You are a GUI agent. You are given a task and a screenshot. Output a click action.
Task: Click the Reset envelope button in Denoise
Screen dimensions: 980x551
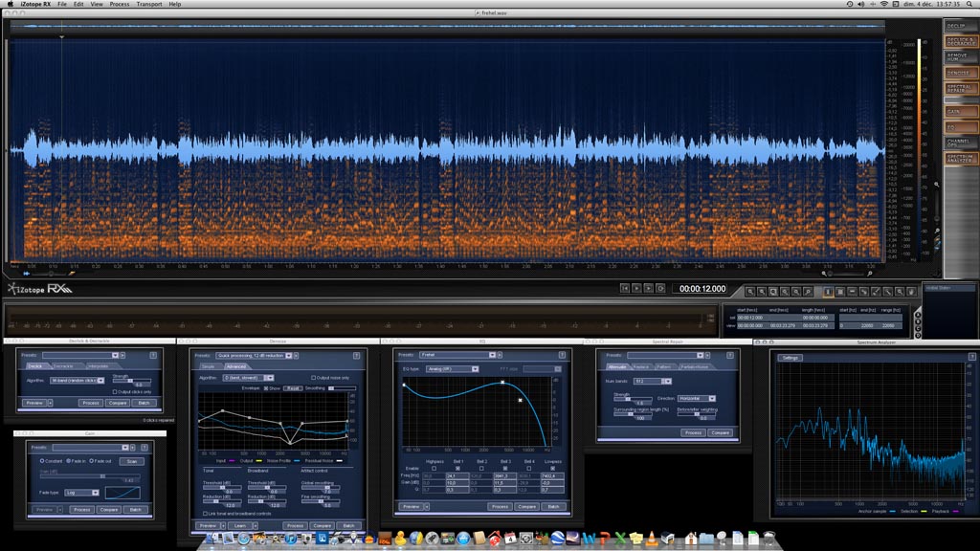(293, 388)
